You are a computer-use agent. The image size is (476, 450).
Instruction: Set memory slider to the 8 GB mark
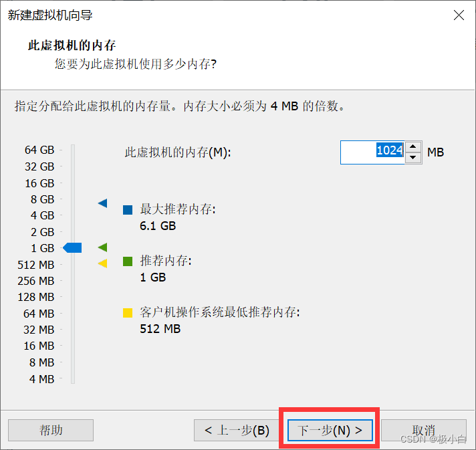click(73, 199)
